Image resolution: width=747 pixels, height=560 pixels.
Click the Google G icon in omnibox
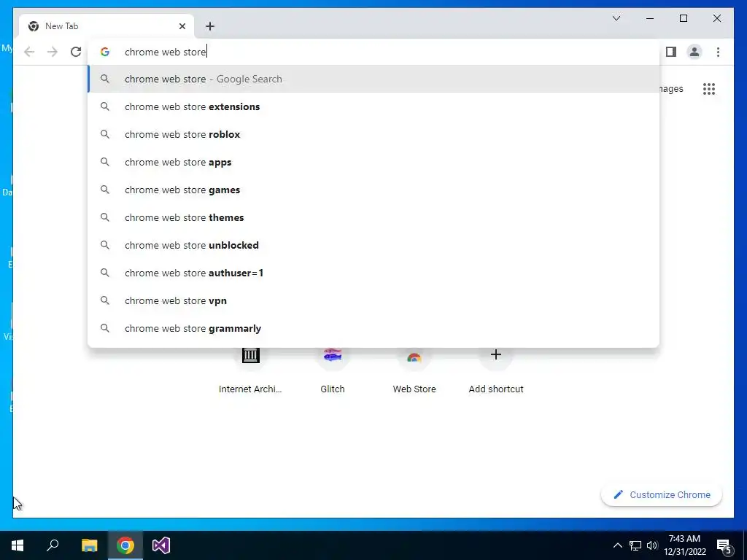[105, 52]
